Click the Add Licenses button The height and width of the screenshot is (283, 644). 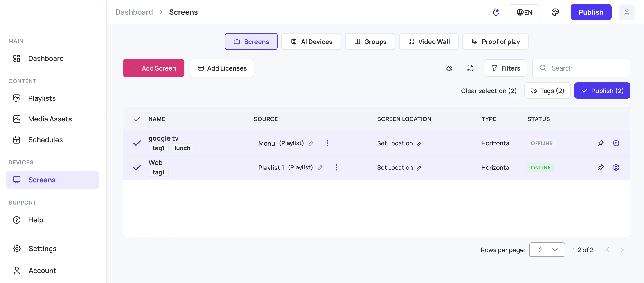point(222,68)
